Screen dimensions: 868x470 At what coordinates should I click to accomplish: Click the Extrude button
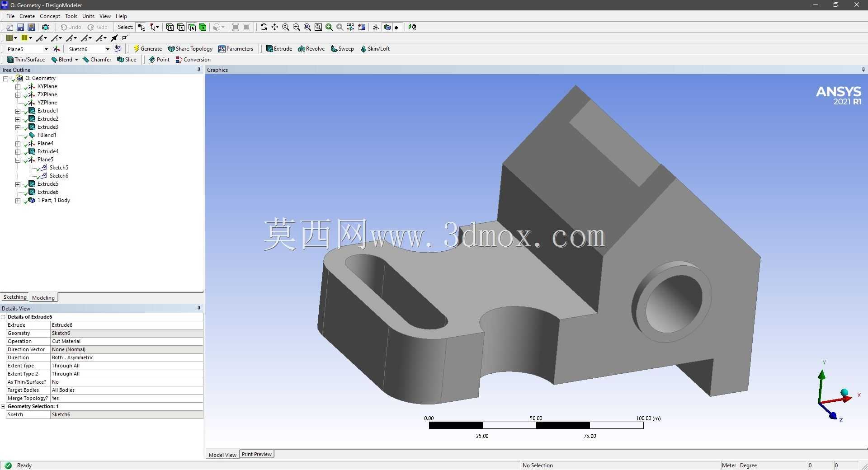pyautogui.click(x=279, y=49)
